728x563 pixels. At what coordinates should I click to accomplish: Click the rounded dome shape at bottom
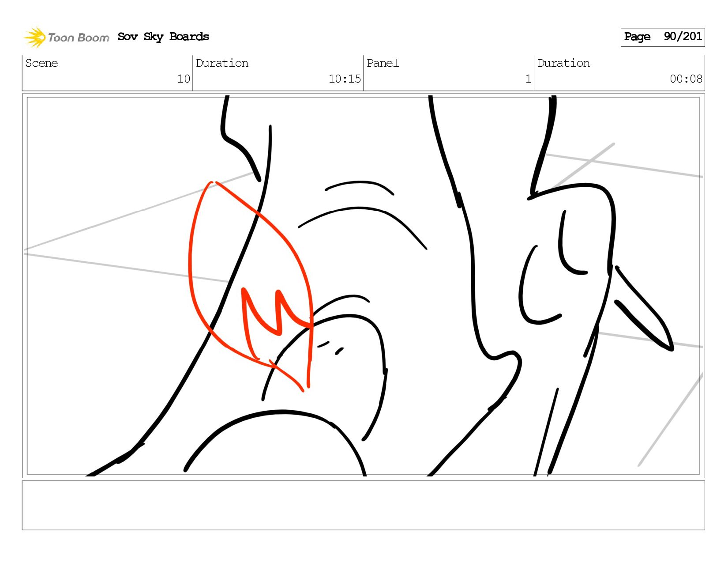point(275,443)
